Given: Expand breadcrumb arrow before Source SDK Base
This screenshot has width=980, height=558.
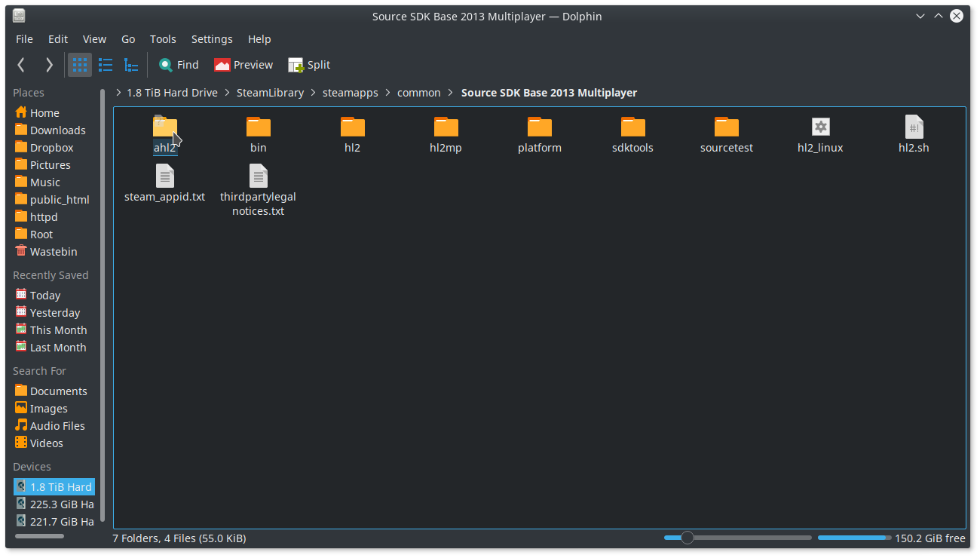Looking at the screenshot, I should pos(451,93).
